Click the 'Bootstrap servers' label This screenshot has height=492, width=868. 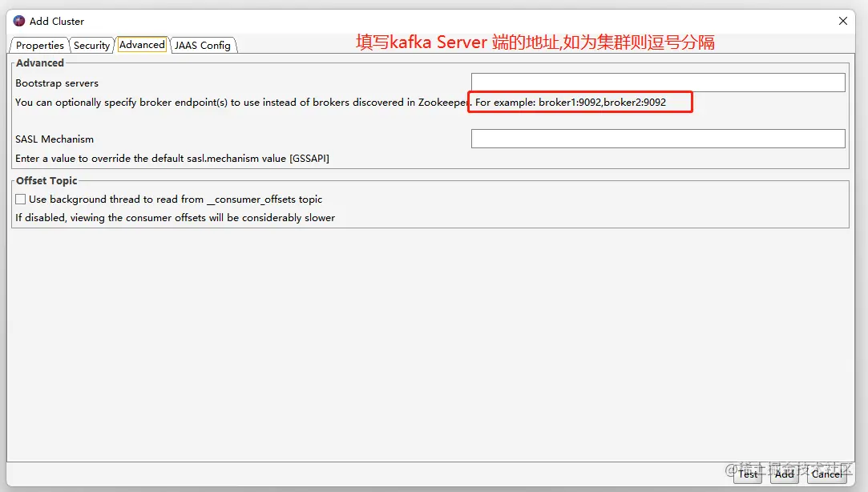coord(57,83)
